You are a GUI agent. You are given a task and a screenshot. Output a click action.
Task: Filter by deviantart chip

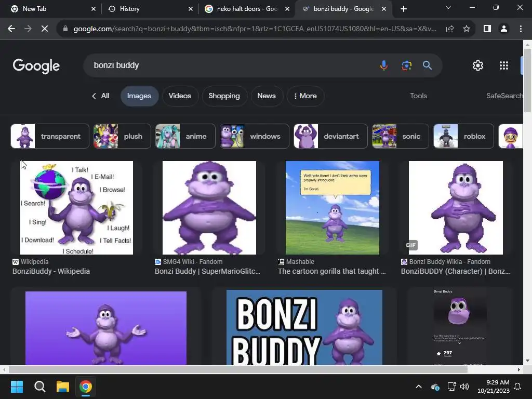pyautogui.click(x=330, y=137)
